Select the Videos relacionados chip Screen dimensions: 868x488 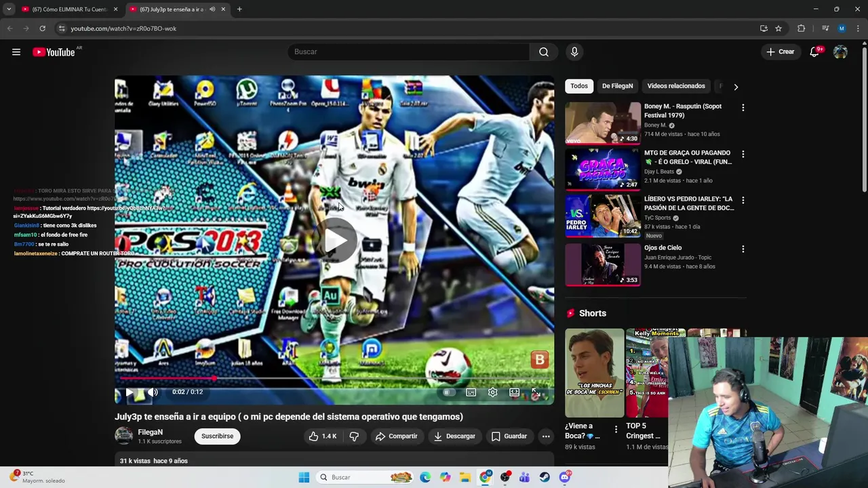(676, 86)
